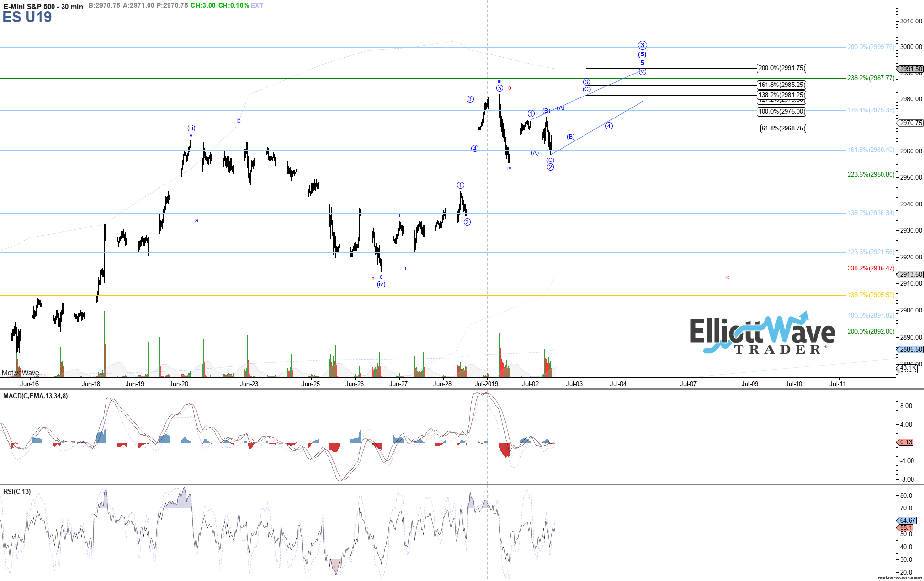This screenshot has height=581, width=924.
Task: Click the 43.1K volume tag
Action: (x=908, y=368)
